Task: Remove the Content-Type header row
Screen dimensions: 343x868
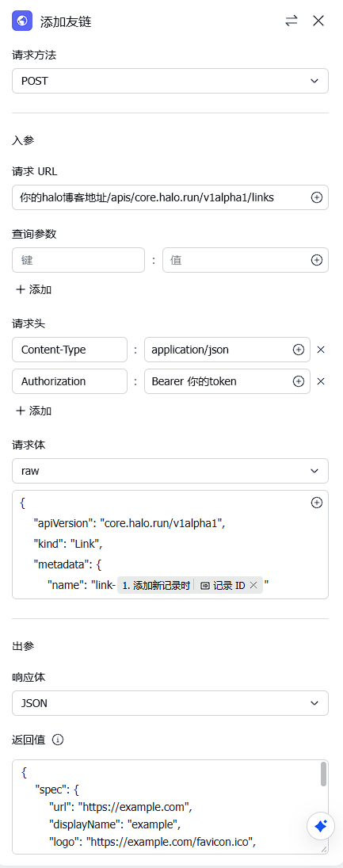Action: tap(320, 350)
